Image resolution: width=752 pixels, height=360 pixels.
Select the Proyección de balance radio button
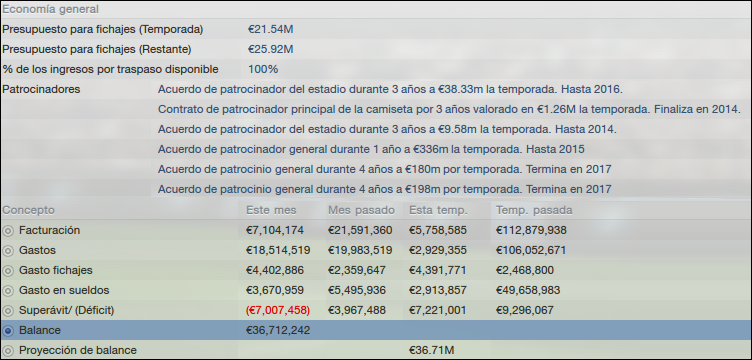click(x=8, y=351)
